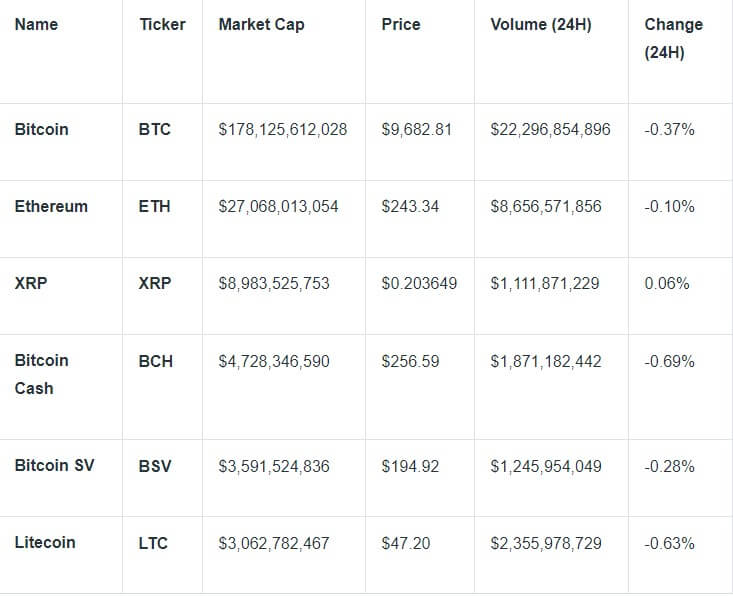Select the Litecoin name cell
The width and height of the screenshot is (733, 596).
[x=45, y=542]
